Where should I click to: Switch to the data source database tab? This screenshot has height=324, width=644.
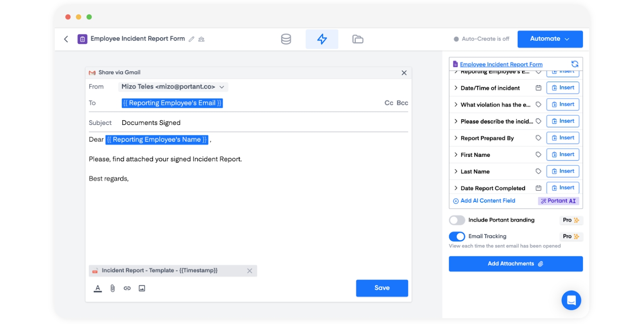[286, 39]
